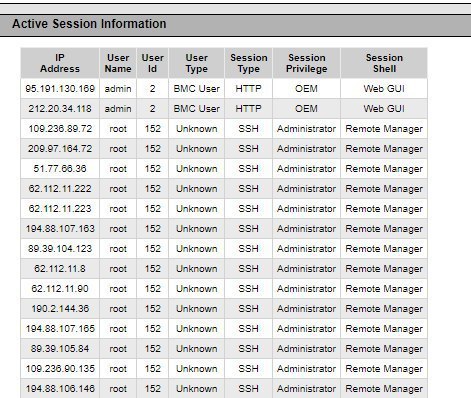Click Unknown user type in 194.88.107.163 row
Image resolution: width=471 pixels, height=398 pixels.
[197, 229]
